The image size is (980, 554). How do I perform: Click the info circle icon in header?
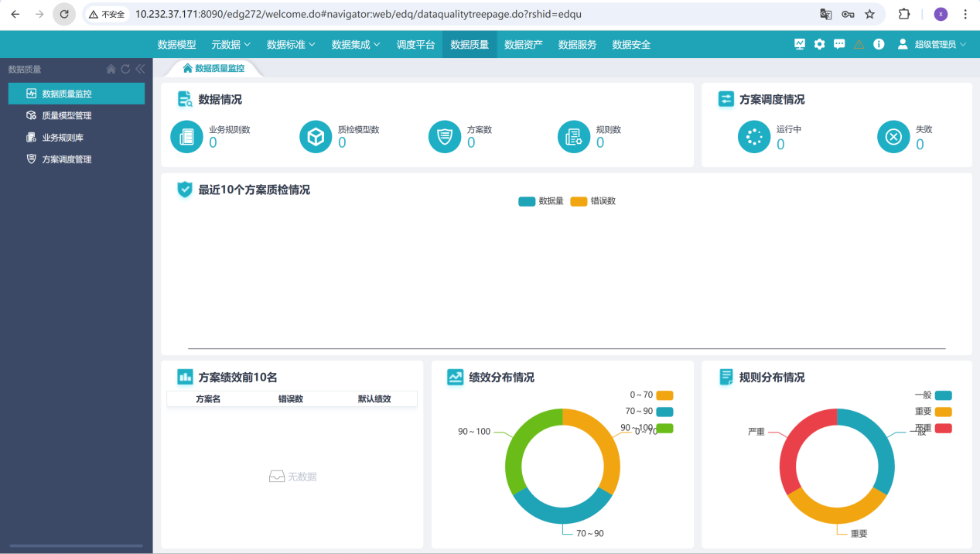pyautogui.click(x=879, y=44)
